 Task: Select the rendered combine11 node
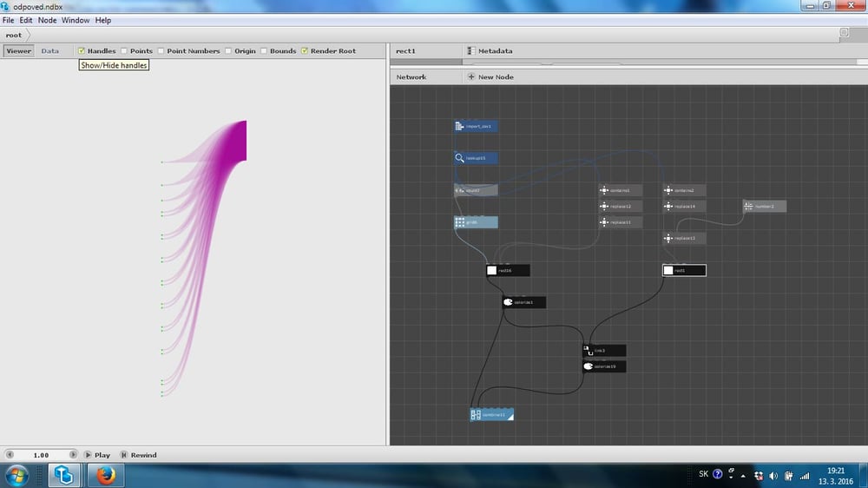pos(491,415)
